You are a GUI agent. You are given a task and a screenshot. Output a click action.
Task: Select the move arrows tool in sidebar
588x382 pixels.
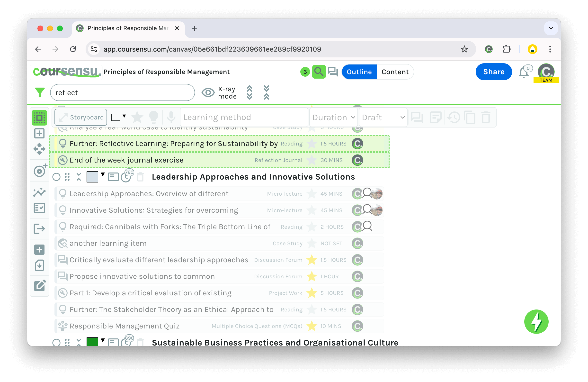[39, 149]
